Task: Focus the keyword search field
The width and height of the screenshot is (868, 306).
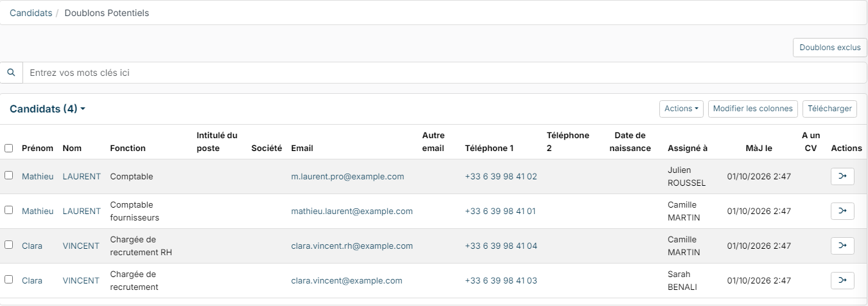Action: coord(445,73)
